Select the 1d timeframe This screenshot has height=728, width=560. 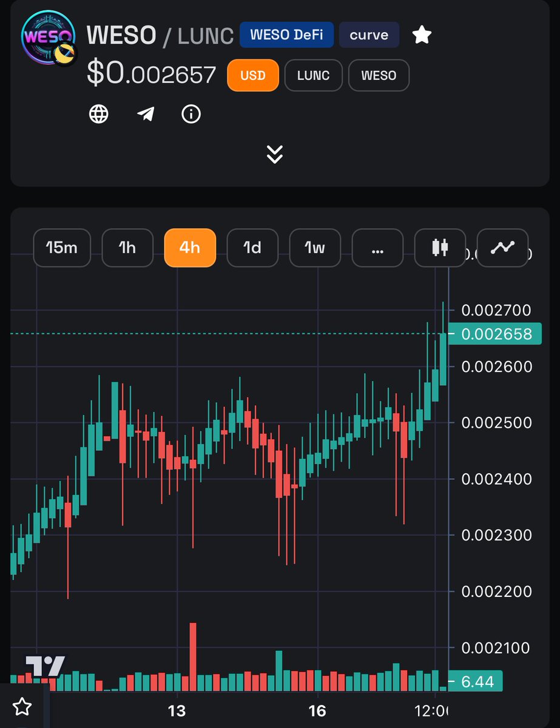click(x=252, y=248)
